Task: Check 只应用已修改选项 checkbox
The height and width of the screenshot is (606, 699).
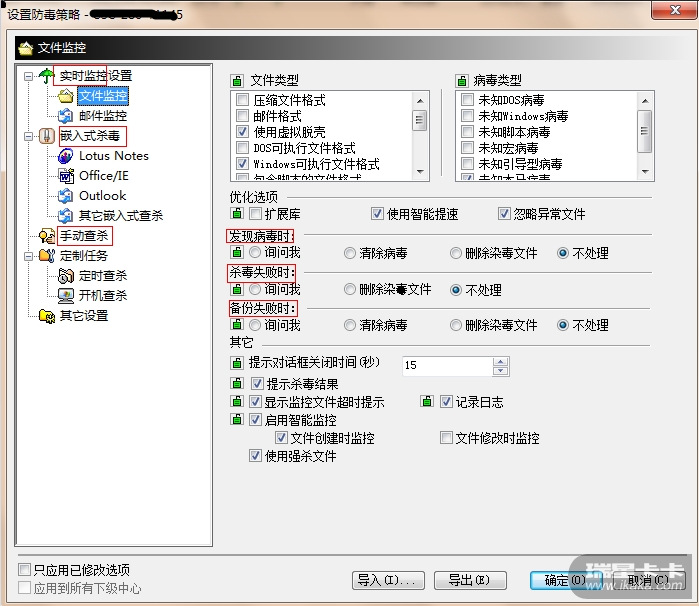Action: pos(25,569)
